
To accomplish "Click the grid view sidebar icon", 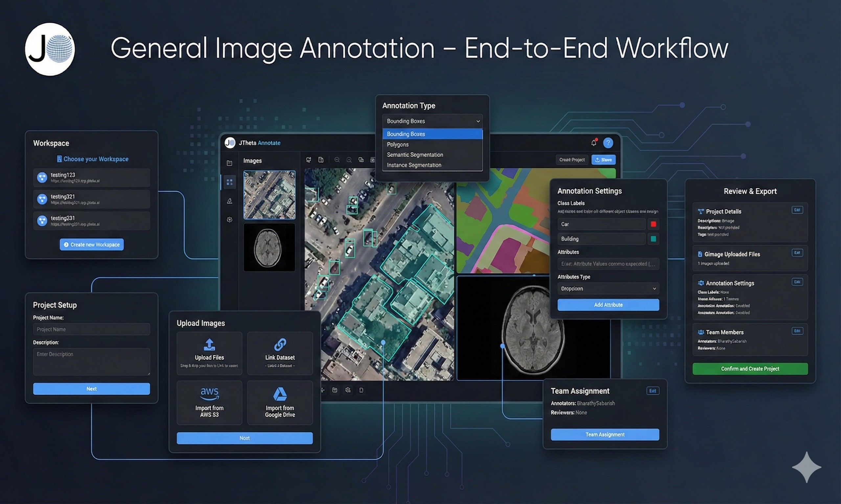I will coord(229,182).
